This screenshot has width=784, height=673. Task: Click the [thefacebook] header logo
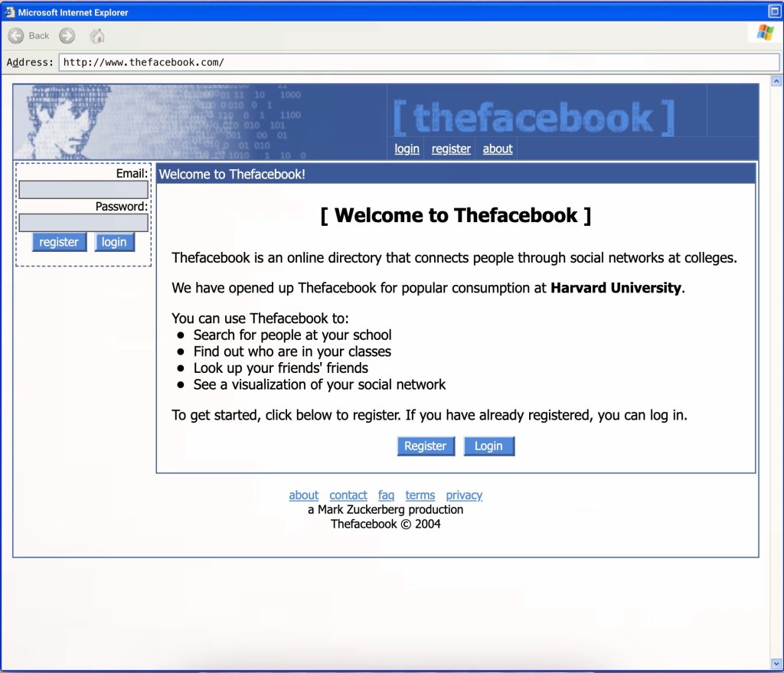[x=534, y=117]
